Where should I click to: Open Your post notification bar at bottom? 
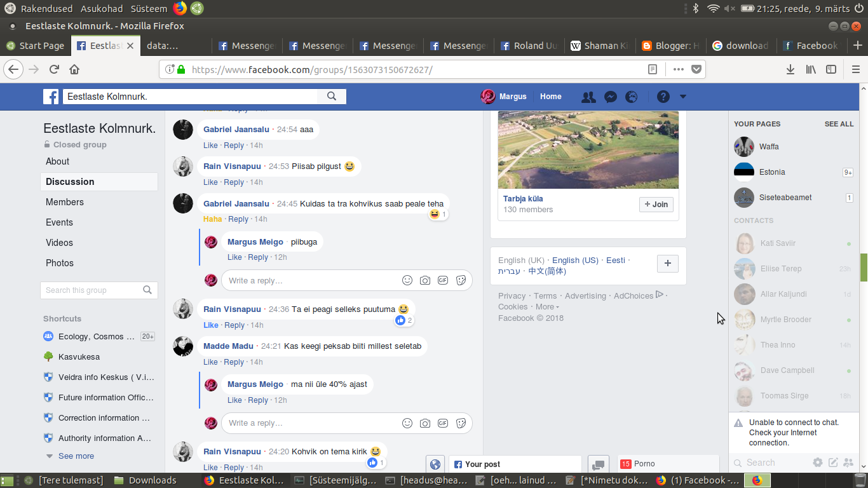[515, 464]
